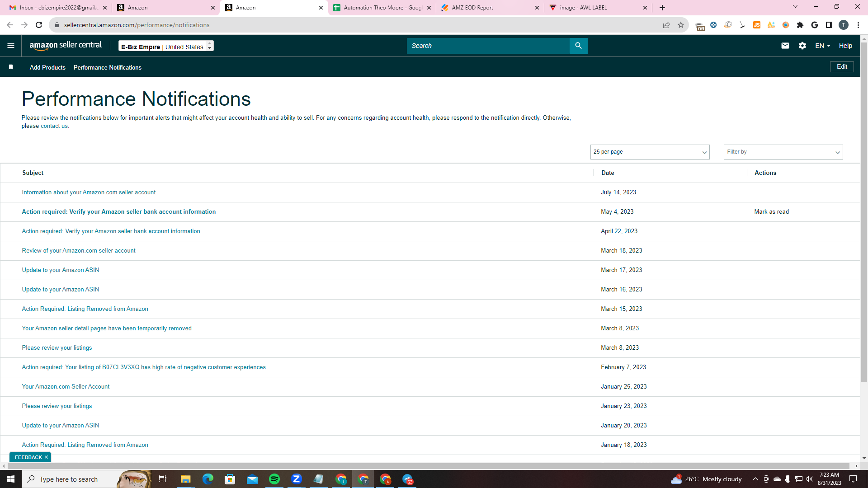Open File Explorer from the taskbar
Image resolution: width=868 pixels, height=488 pixels.
click(x=186, y=479)
